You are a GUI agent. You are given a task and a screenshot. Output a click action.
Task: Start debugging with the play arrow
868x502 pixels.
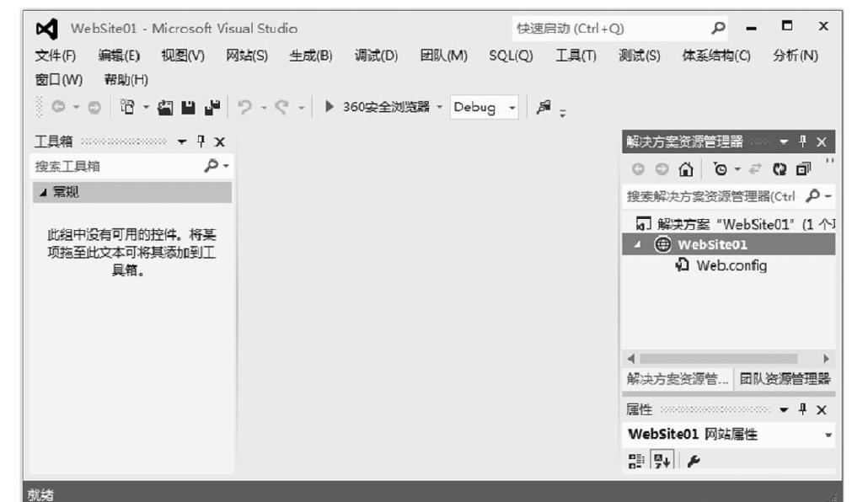click(329, 106)
